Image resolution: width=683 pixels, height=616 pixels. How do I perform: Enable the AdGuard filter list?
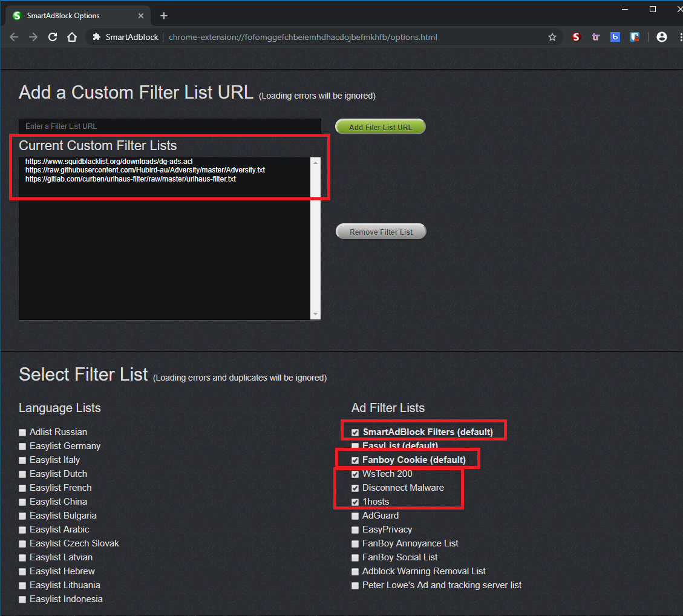[355, 516]
